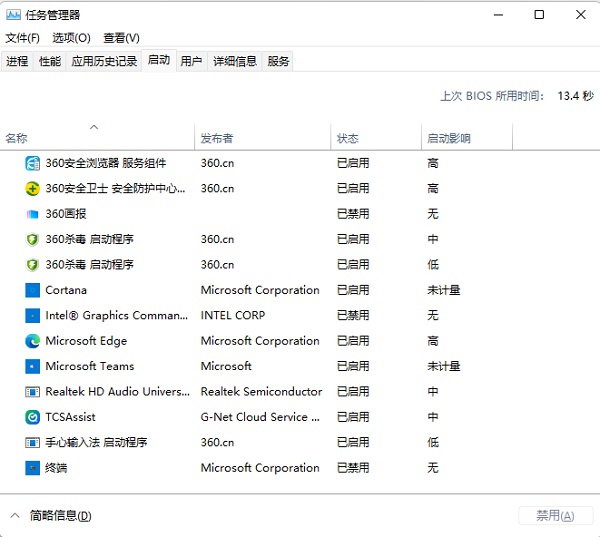600x537 pixels.
Task: Sort by the 名称 column header
Action: [17, 139]
